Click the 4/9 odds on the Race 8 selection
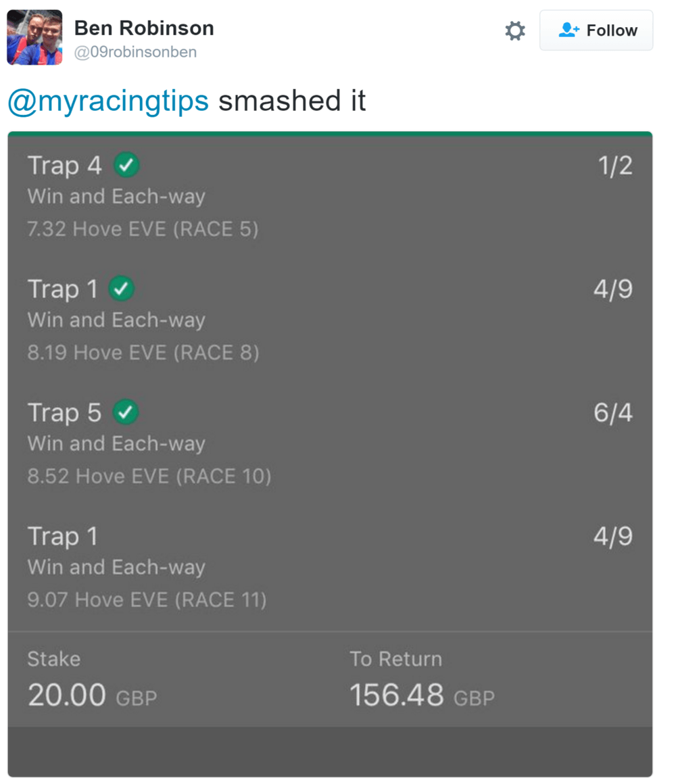This screenshot has height=784, width=676. point(613,289)
